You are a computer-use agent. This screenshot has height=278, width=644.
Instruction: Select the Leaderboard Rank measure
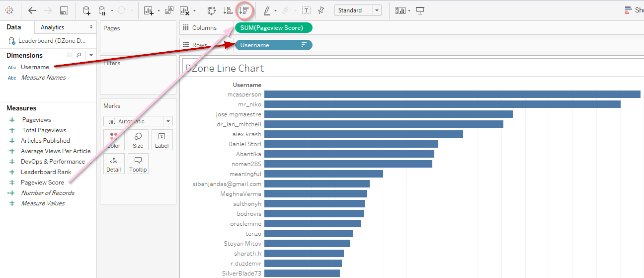tap(46, 172)
